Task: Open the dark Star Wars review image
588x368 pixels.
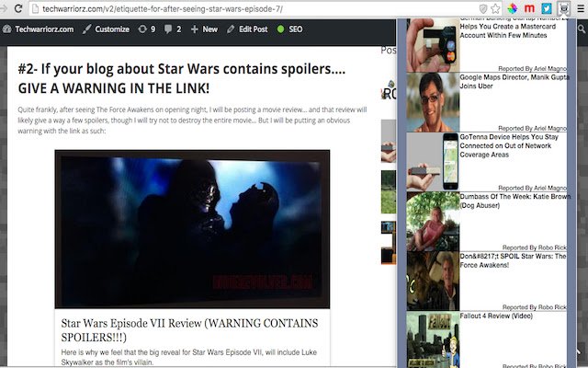Action: click(192, 229)
